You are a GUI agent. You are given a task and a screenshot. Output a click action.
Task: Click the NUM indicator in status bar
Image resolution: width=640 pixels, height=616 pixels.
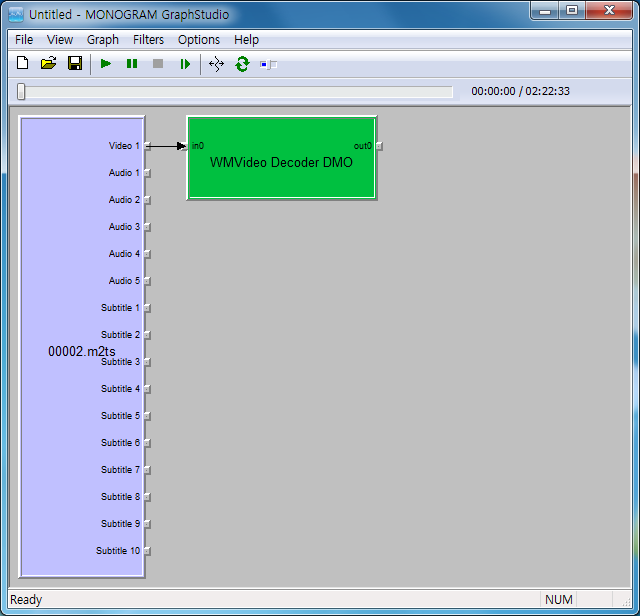point(559,600)
